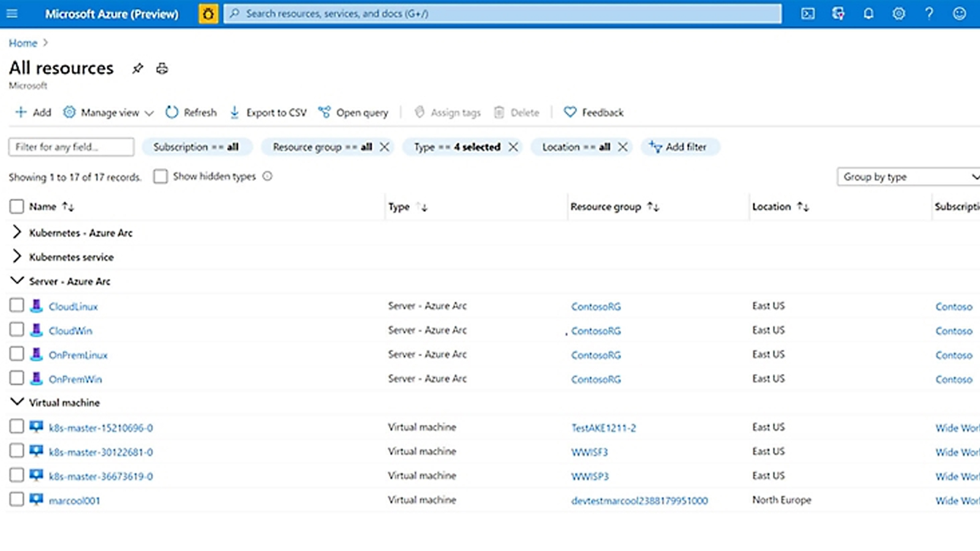Collapse the Virtual machine group
Image resolution: width=980 pixels, height=551 pixels.
tap(16, 402)
